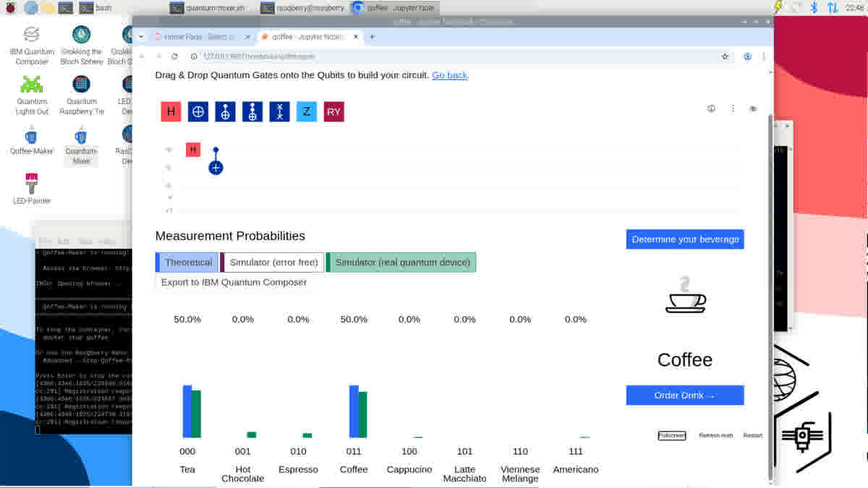This screenshot has height=488, width=868.
Task: Select the light-blue Z gate
Action: 307,111
